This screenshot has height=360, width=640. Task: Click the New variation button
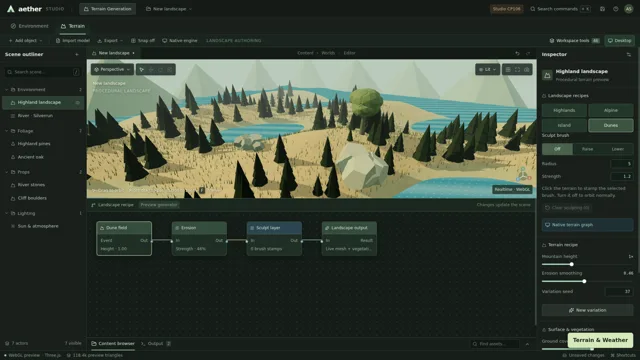tap(587, 310)
